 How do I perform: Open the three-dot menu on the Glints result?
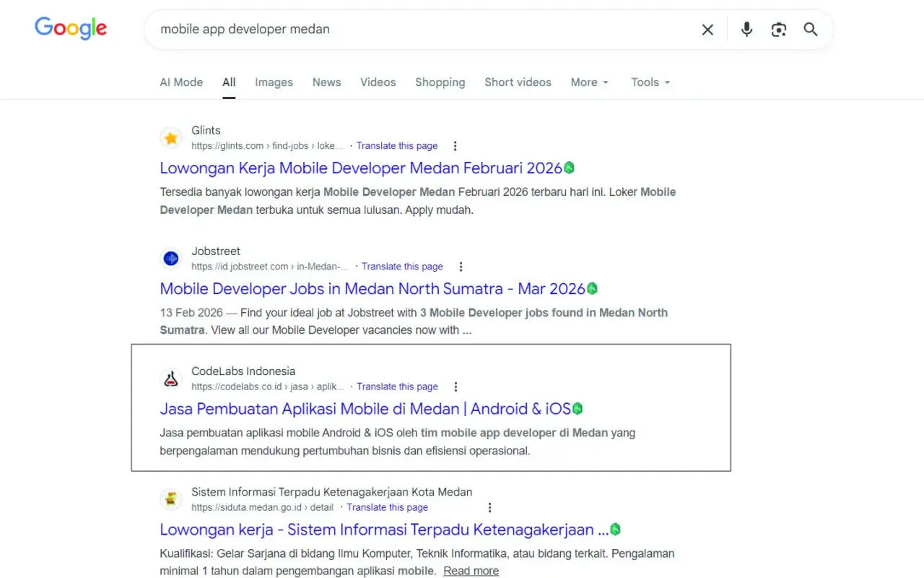point(455,145)
